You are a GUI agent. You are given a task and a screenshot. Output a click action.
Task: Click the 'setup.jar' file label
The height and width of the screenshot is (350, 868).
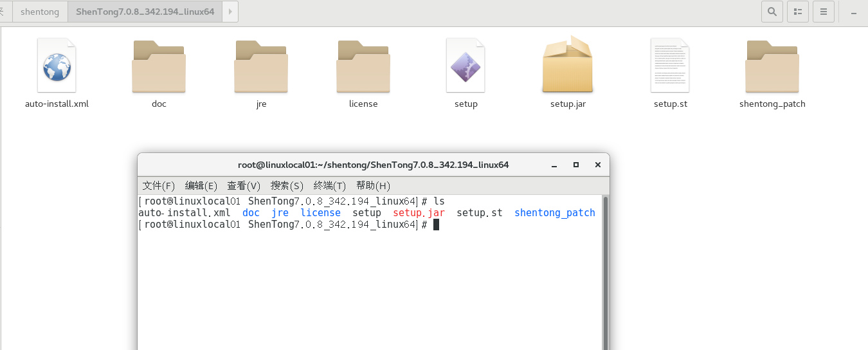568,104
